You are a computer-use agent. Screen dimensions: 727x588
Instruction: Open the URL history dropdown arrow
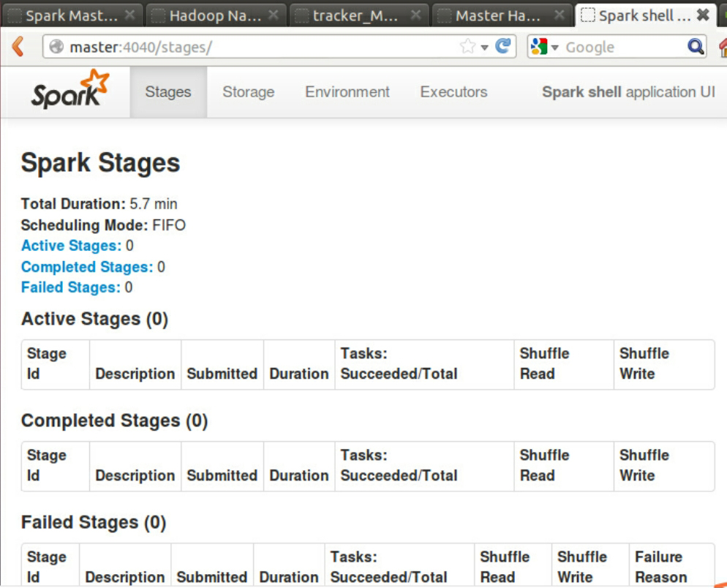point(484,48)
